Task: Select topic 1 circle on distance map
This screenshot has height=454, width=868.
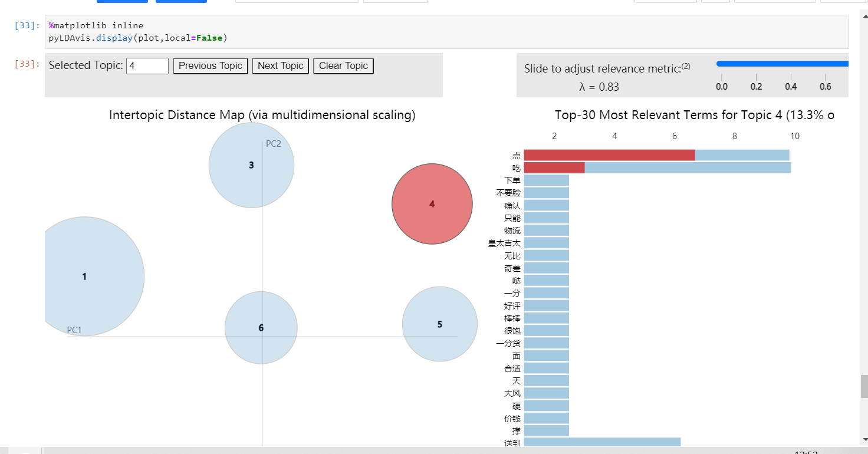Action: click(84, 277)
